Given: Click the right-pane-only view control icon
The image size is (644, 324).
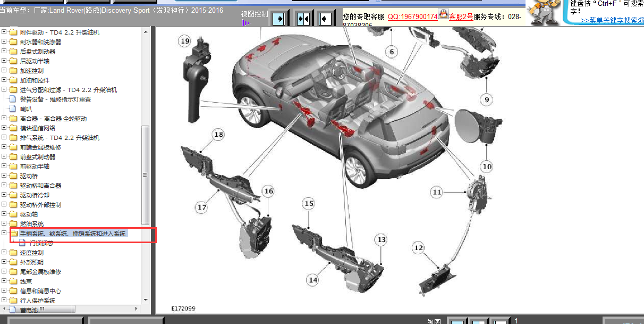Looking at the screenshot, I should tap(326, 19).
